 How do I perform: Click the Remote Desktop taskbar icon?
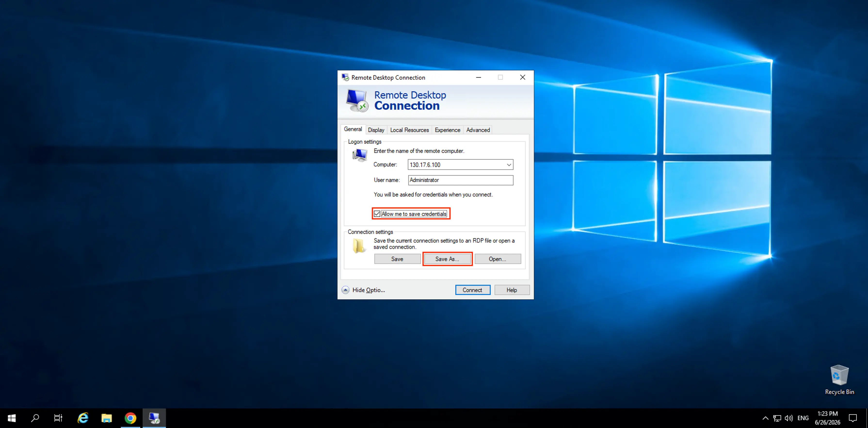coord(154,418)
